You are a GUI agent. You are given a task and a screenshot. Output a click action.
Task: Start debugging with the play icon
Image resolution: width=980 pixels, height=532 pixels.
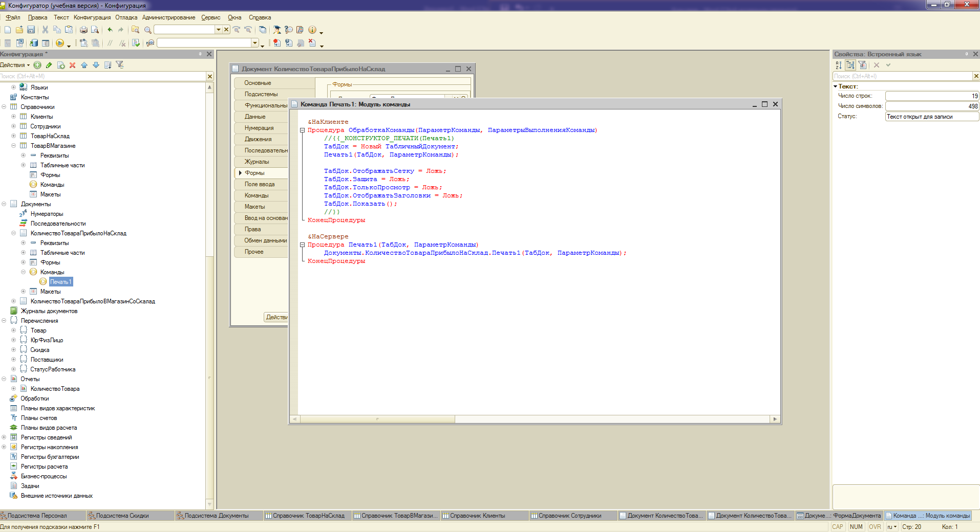point(60,43)
